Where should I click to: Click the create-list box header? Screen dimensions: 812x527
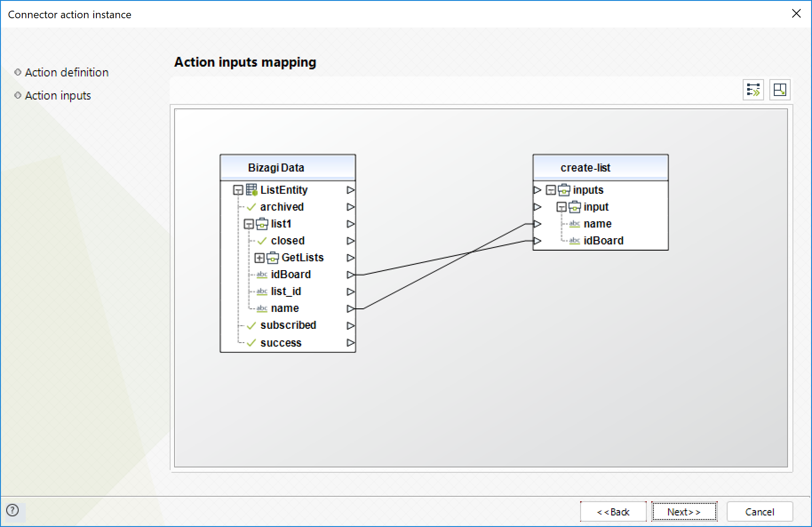(x=601, y=168)
